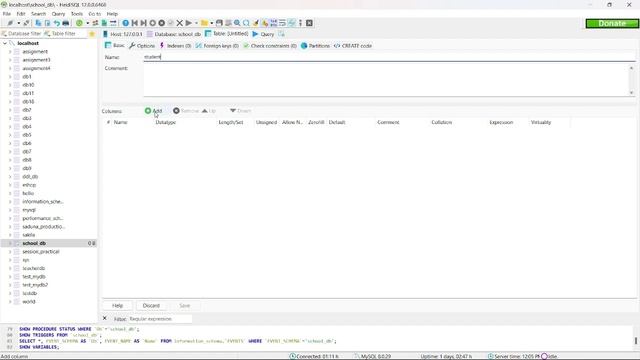This screenshot has width=640, height=360.
Task: Click the magnifier Find toolbar icon
Action: [237, 23]
